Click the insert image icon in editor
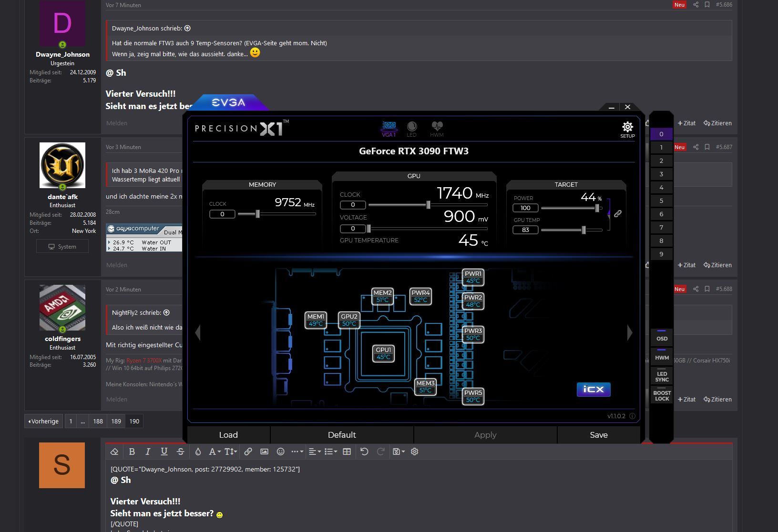Image resolution: width=778 pixels, height=532 pixels. click(x=264, y=452)
